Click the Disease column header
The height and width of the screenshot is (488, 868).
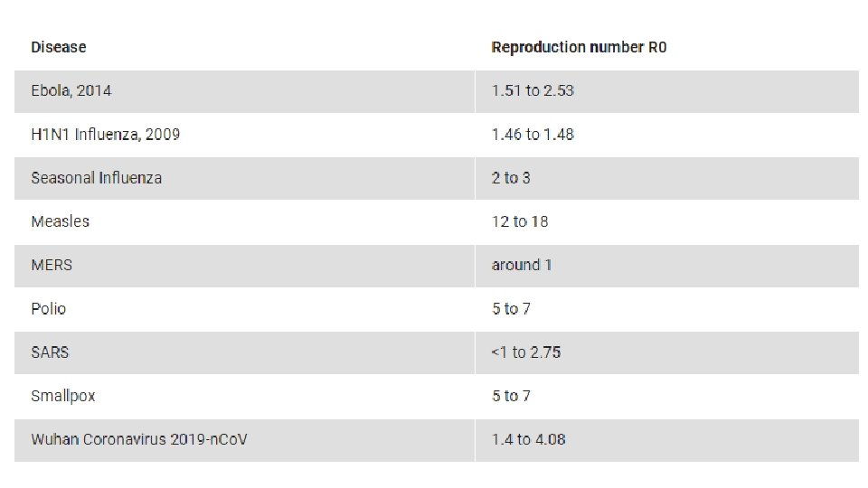tap(59, 48)
